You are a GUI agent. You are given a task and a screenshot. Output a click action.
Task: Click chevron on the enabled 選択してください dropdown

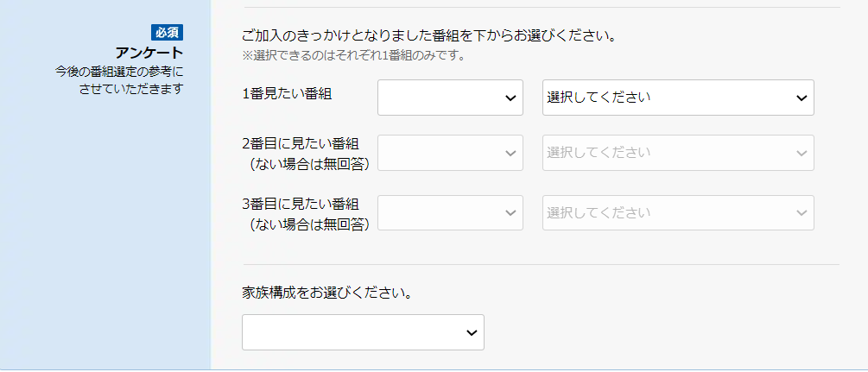pyautogui.click(x=801, y=98)
